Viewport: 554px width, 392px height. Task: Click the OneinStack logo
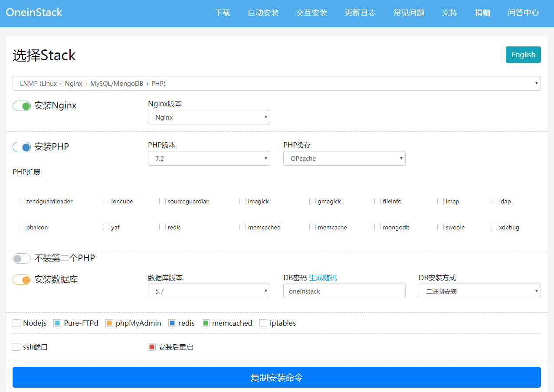pyautogui.click(x=34, y=13)
